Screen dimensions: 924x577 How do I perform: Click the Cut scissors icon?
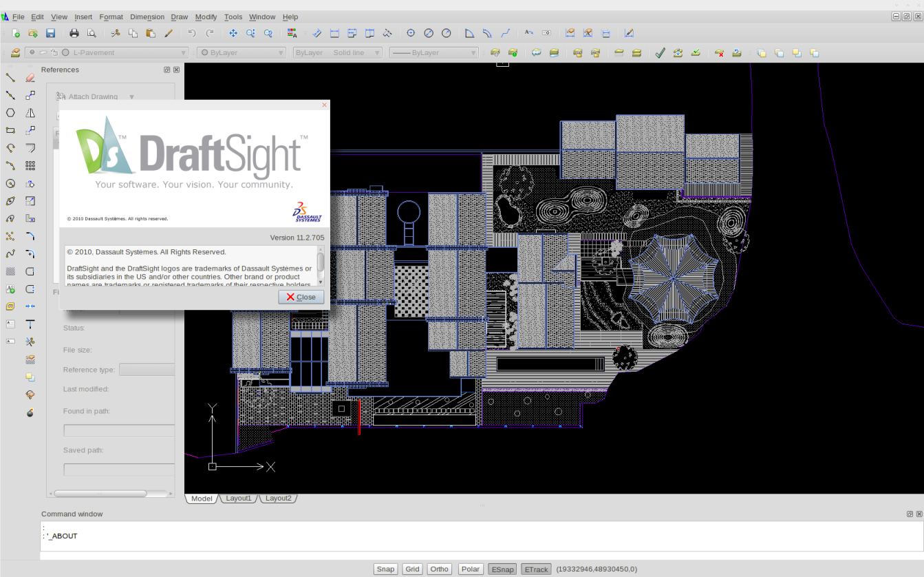(x=116, y=33)
